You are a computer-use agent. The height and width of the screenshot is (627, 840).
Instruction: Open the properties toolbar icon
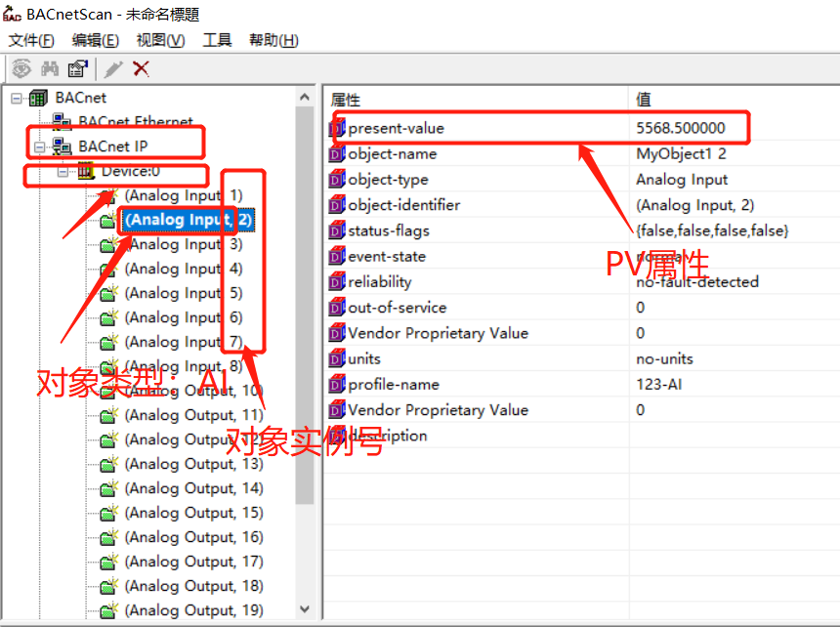click(78, 68)
